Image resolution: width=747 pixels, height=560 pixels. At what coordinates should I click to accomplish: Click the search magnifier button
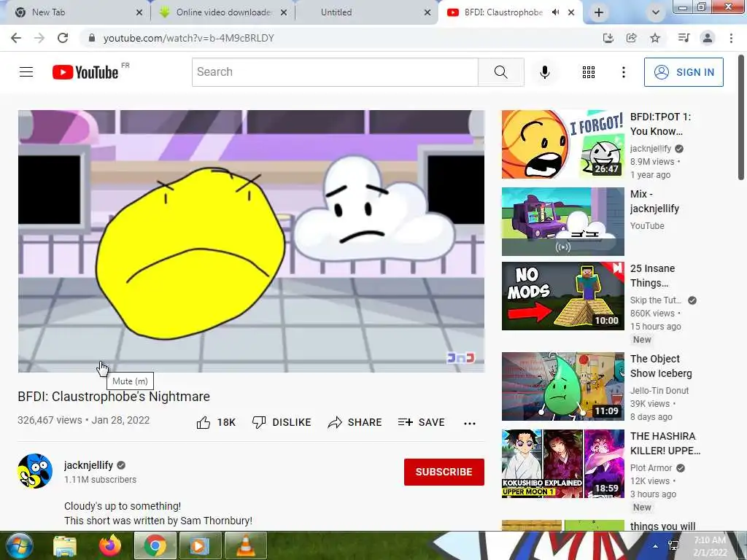coord(500,72)
